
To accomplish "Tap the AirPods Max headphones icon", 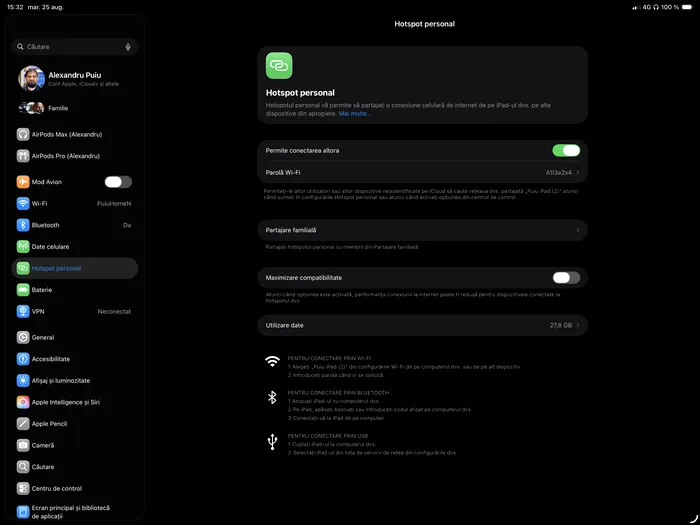I will click(23, 134).
